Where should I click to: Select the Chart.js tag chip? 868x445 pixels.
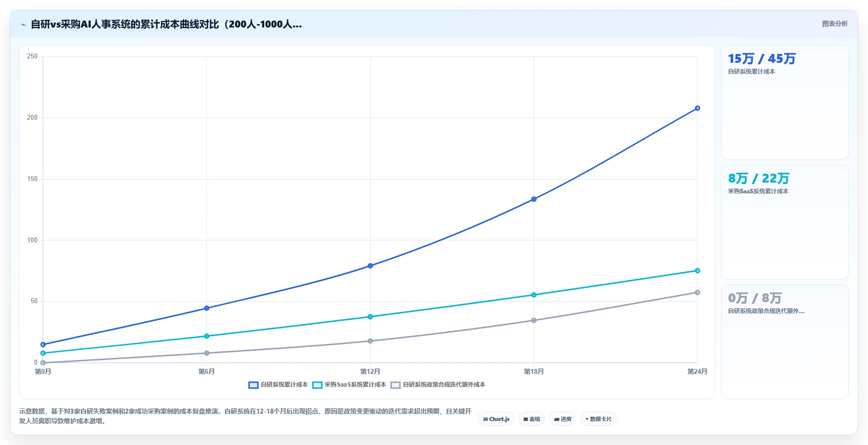[x=496, y=419]
